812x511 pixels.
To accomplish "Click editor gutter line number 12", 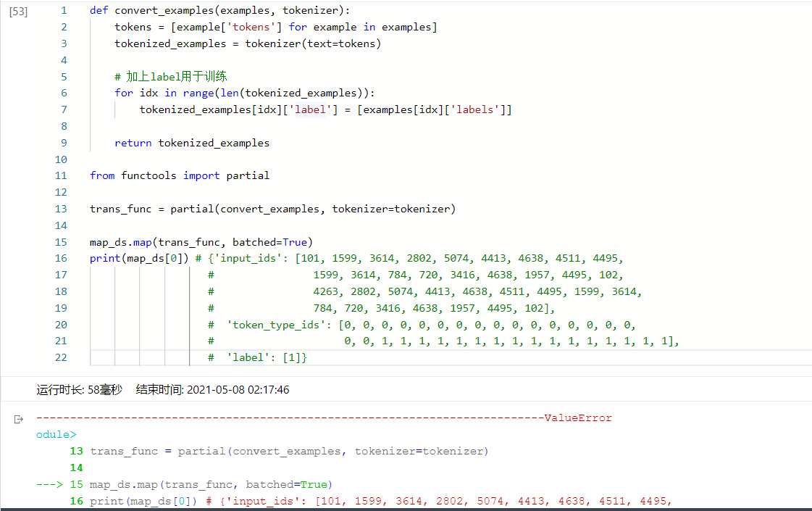I will (61, 192).
